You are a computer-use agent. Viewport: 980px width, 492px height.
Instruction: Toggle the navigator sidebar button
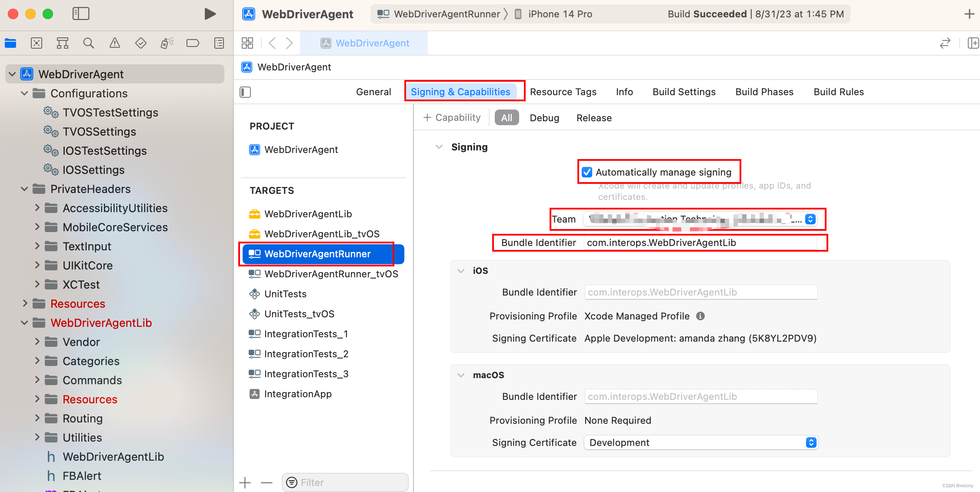pyautogui.click(x=81, y=14)
